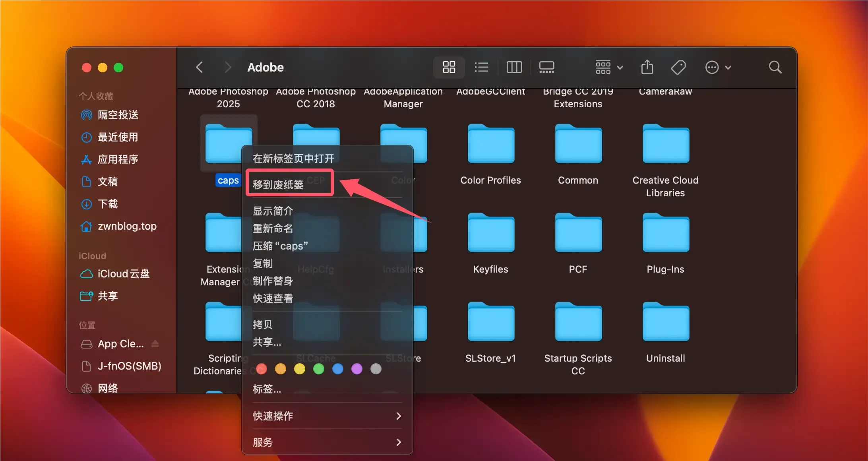The image size is (868, 461).
Task: Expand 快速操作 submenu
Action: click(327, 416)
